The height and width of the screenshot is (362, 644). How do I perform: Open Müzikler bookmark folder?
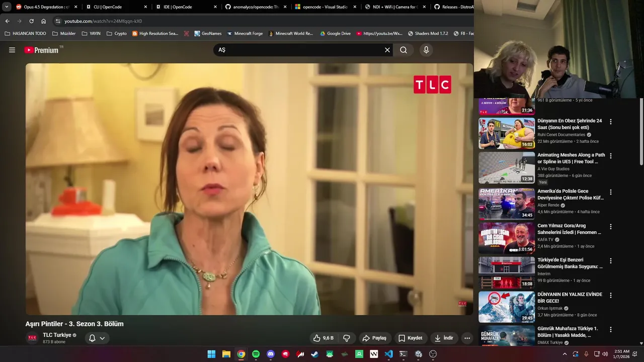pos(64,34)
